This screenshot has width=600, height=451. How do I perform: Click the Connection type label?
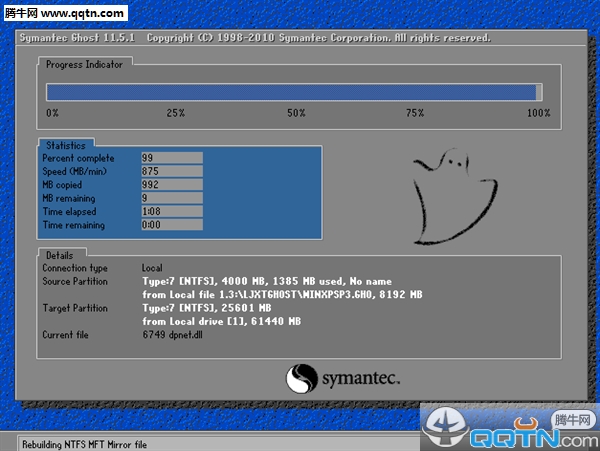click(75, 268)
